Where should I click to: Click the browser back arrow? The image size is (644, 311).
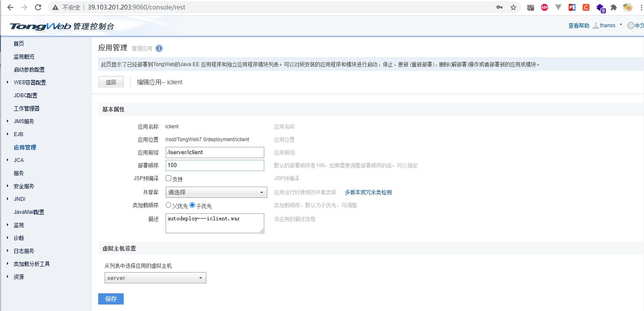pyautogui.click(x=10, y=7)
